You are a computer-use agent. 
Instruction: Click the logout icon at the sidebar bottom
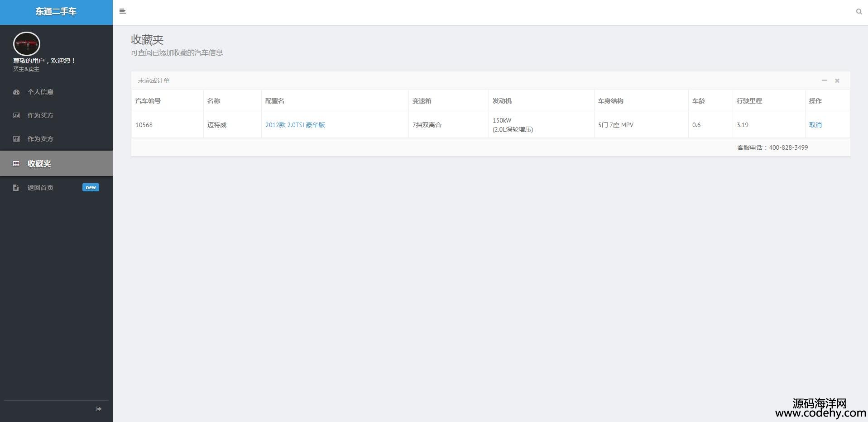click(x=99, y=409)
